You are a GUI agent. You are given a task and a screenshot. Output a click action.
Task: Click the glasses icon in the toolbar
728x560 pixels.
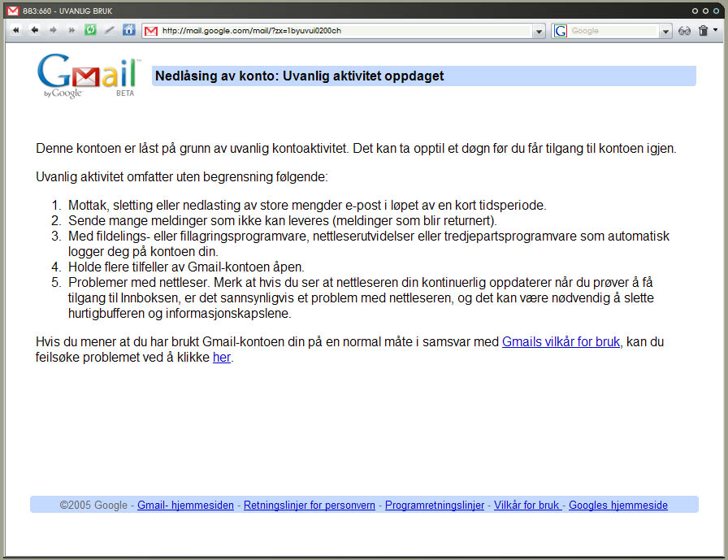[x=684, y=31]
